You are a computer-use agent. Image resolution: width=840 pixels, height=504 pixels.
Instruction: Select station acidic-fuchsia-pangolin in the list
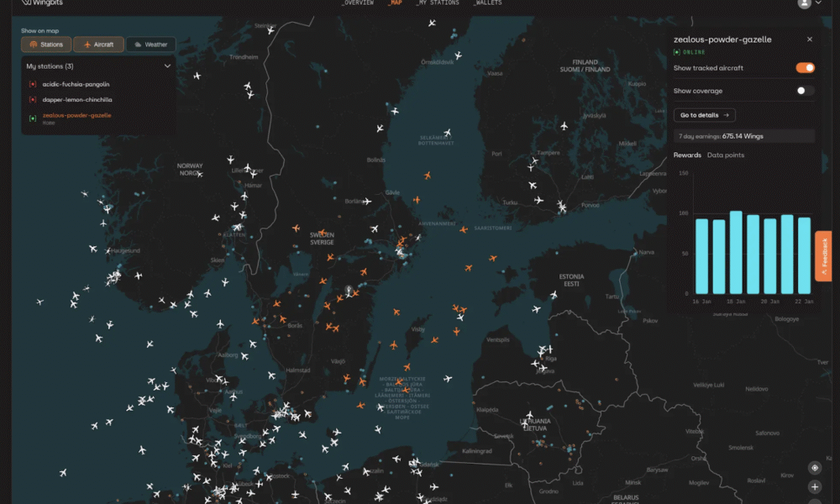(76, 84)
